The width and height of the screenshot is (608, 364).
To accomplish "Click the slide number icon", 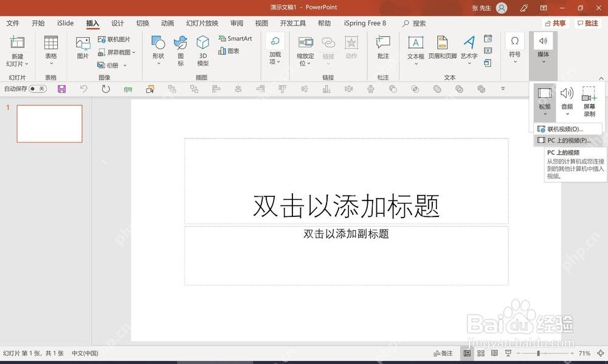I will pyautogui.click(x=488, y=50).
